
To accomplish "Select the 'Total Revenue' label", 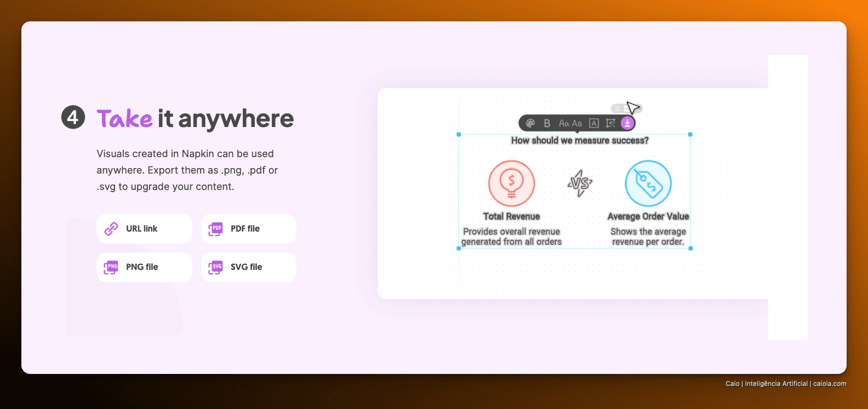I will coord(511,216).
